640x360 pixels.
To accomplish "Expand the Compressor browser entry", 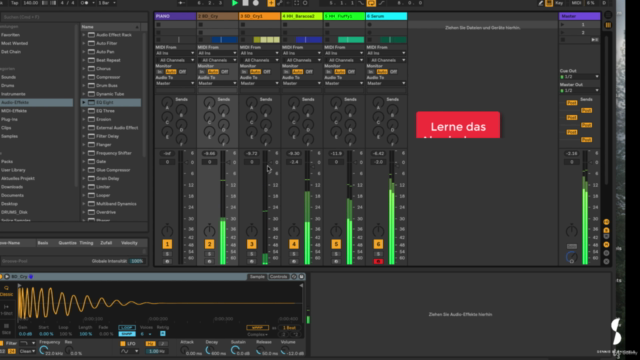I will pyautogui.click(x=84, y=77).
